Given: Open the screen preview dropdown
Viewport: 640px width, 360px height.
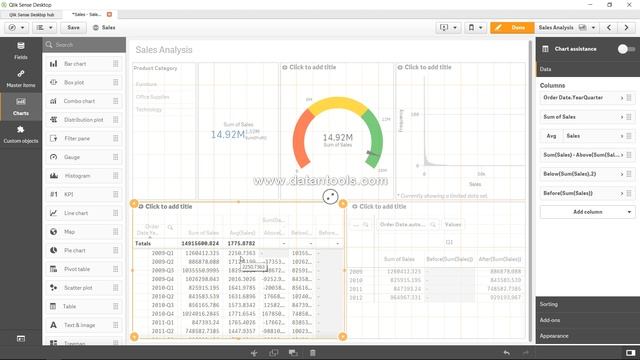Looking at the screenshot, I should coord(448,28).
